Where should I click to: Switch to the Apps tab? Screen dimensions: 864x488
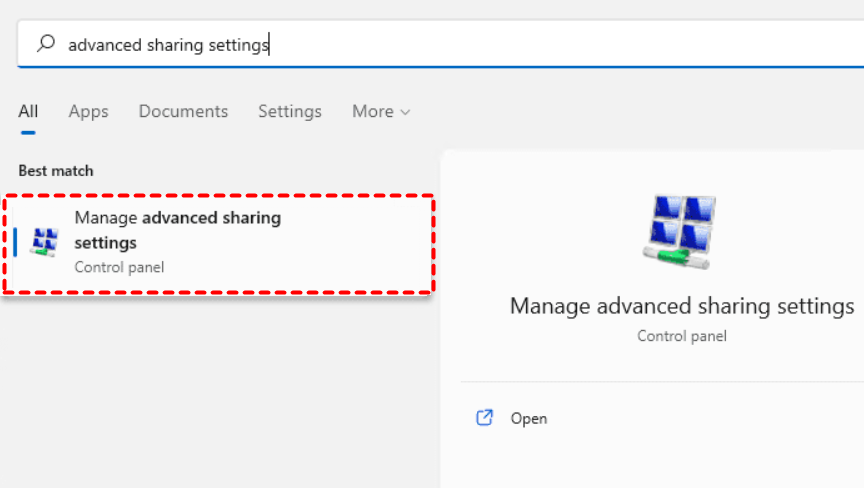pyautogui.click(x=88, y=112)
